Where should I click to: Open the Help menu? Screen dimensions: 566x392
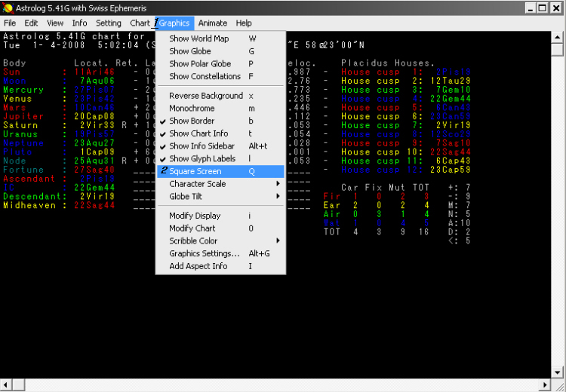pos(244,23)
